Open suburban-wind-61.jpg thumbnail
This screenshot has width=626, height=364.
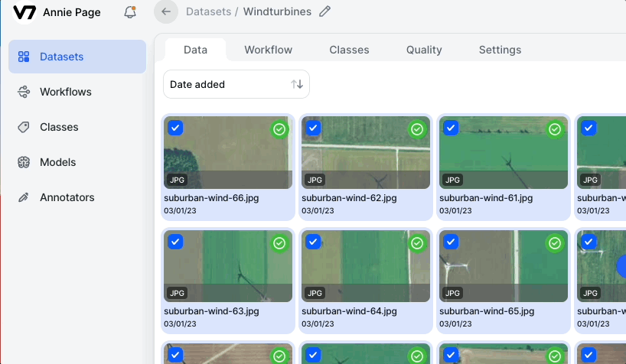pos(504,152)
